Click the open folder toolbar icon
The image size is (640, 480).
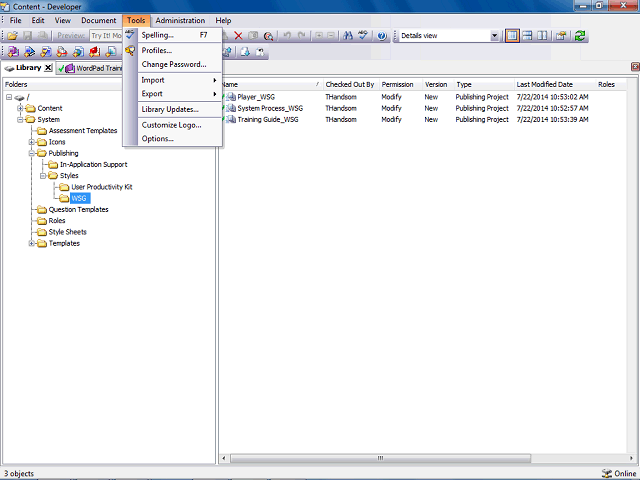[x=13, y=36]
